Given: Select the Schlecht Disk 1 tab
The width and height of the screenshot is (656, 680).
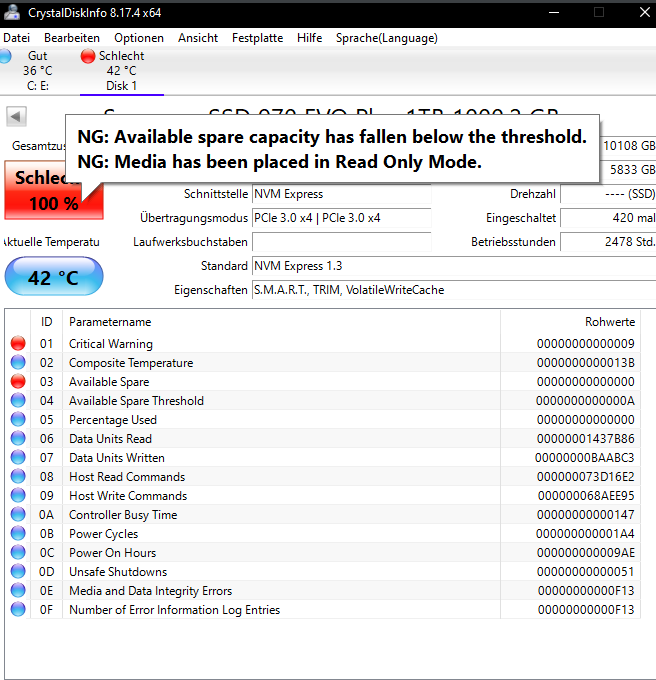Looking at the screenshot, I should pos(122,71).
